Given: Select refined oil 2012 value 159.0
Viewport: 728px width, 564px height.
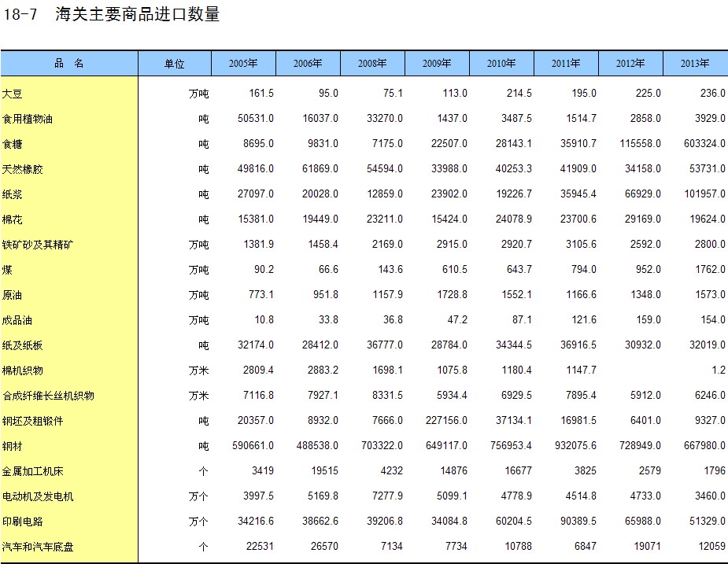Looking at the screenshot, I should point(649,319).
